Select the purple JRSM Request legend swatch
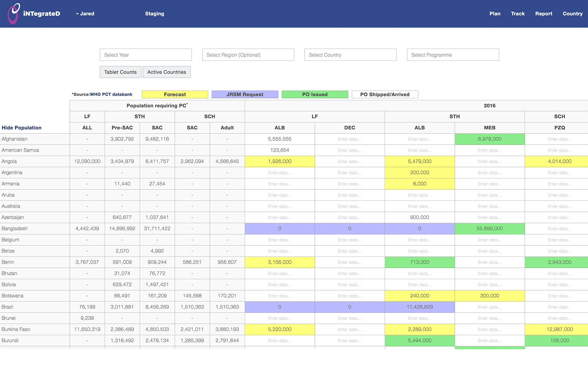The height and width of the screenshot is (367, 588). (245, 94)
